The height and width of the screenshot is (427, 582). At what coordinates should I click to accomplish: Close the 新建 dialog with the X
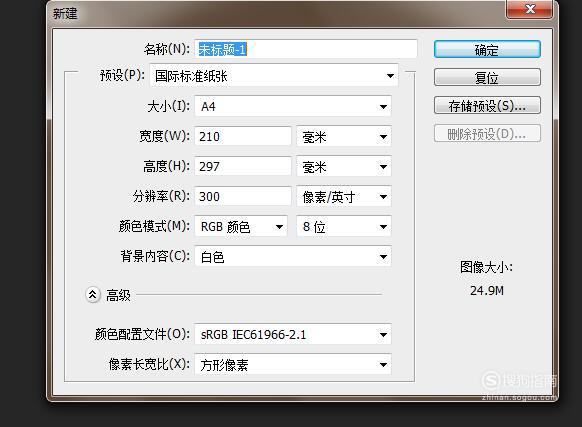click(x=530, y=9)
